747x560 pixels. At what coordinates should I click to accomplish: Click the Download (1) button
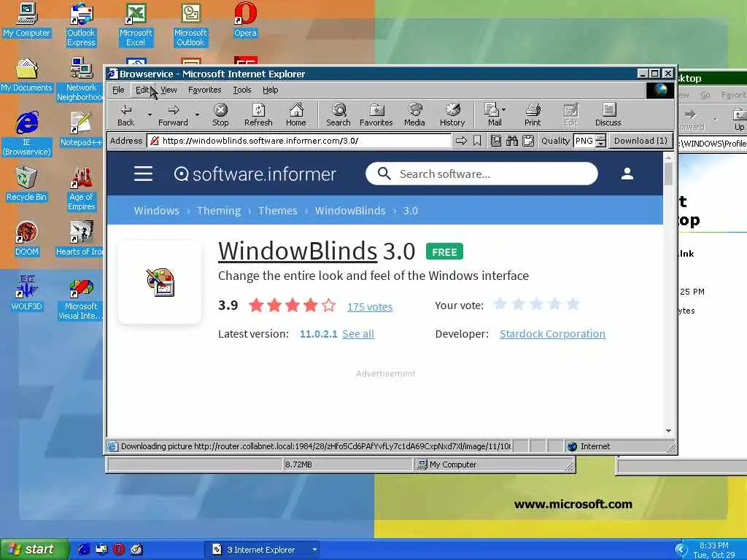(640, 141)
